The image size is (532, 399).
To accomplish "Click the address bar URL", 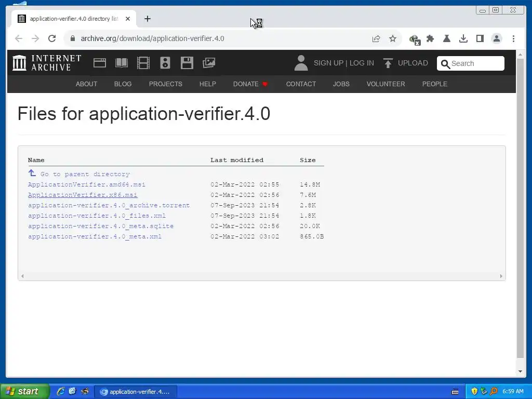I will pyautogui.click(x=152, y=38).
